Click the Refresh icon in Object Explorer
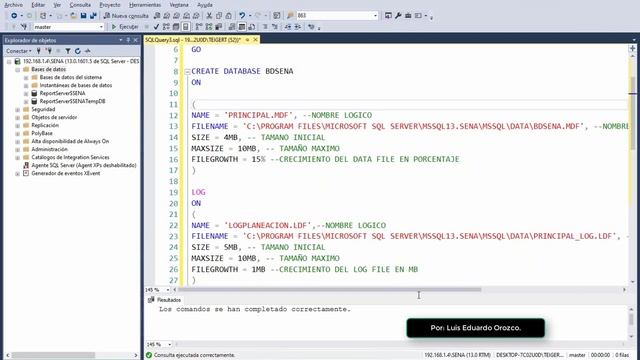640x360 pixels. coord(78,51)
